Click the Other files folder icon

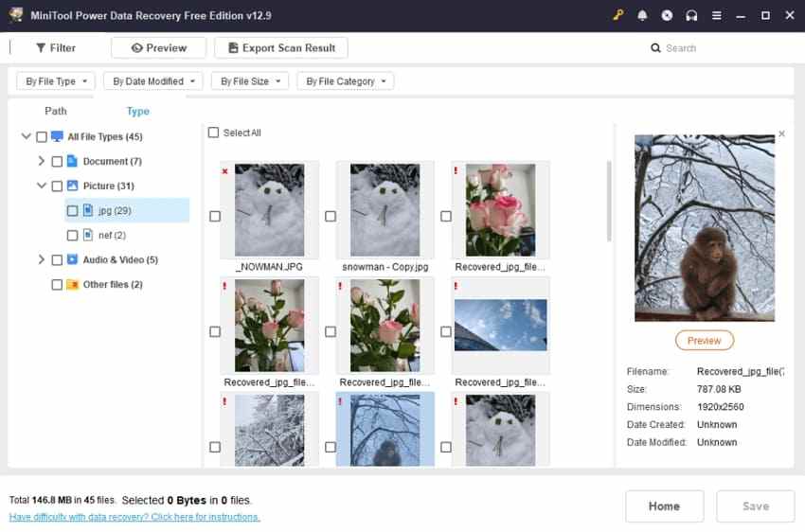pyautogui.click(x=72, y=284)
